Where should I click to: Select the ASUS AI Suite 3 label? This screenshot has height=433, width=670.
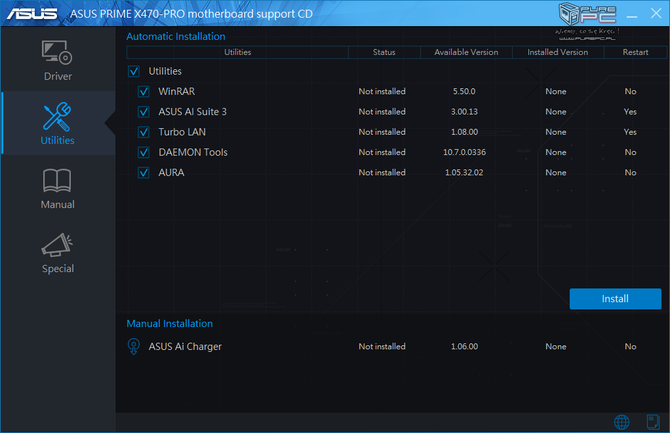tap(192, 112)
